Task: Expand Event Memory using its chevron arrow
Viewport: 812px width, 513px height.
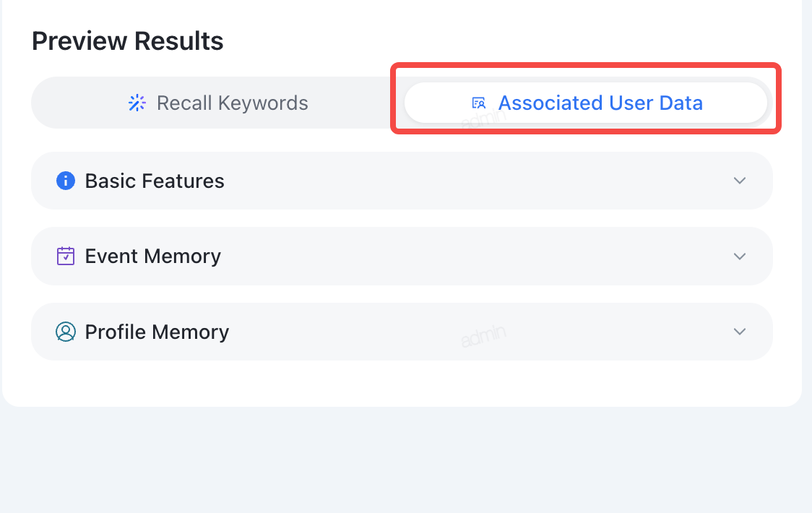Action: pyautogui.click(x=740, y=256)
